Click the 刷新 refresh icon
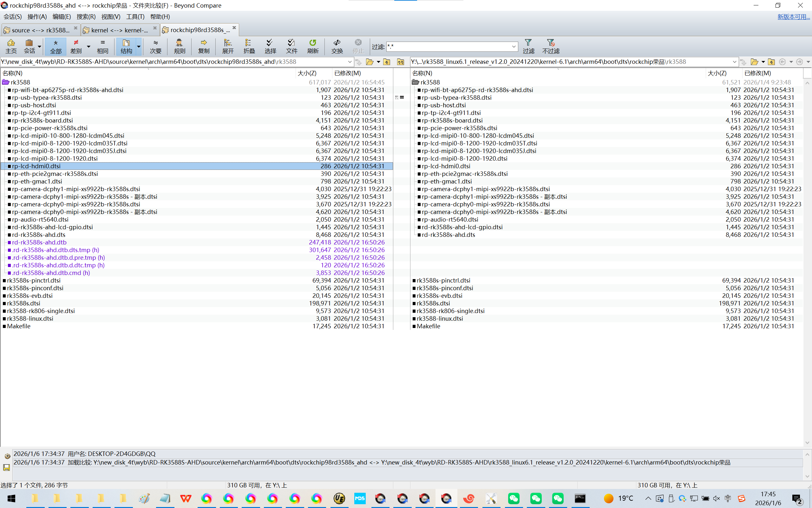Viewport: 812px width, 508px height. [313, 46]
